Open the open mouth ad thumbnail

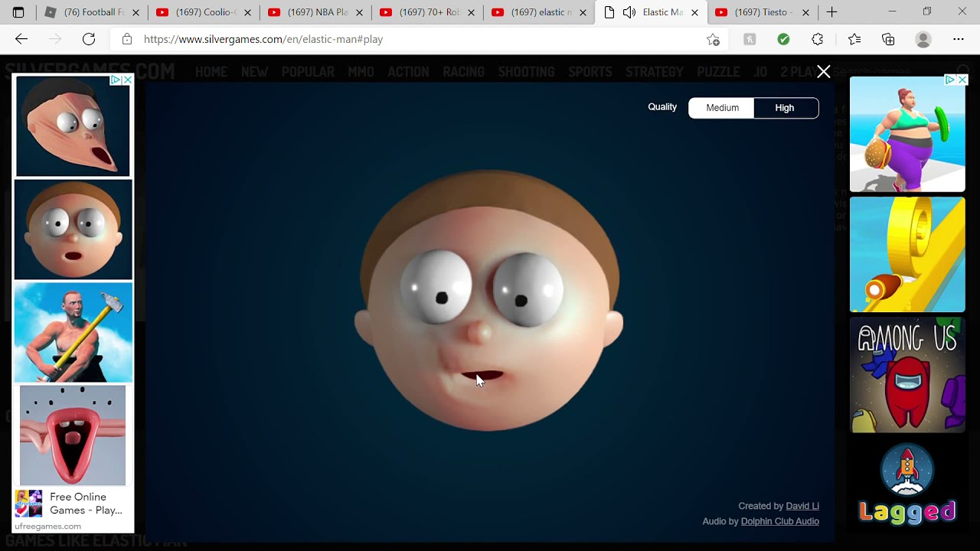[x=73, y=435]
